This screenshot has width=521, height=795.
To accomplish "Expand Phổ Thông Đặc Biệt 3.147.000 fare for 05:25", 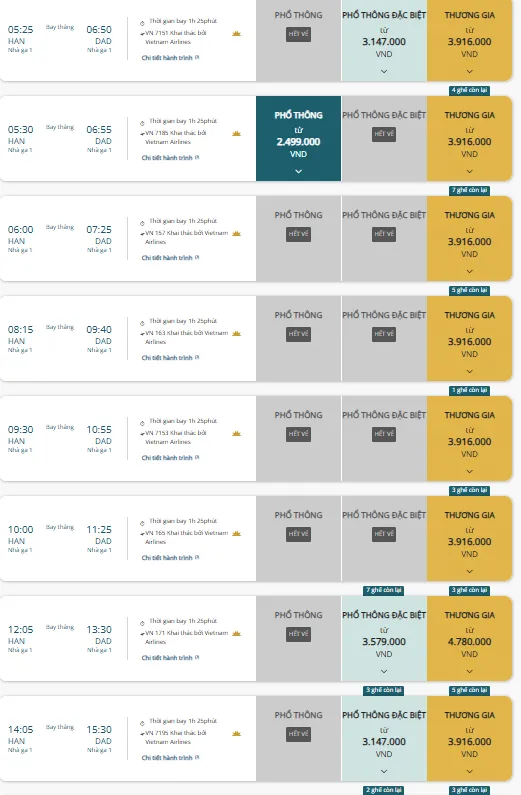I will [x=384, y=71].
